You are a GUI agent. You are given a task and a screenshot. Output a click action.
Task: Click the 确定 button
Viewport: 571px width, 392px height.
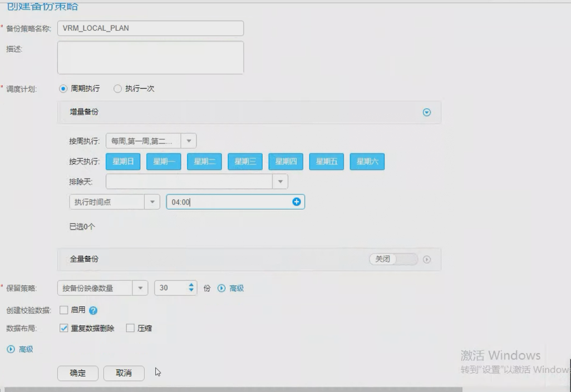coord(78,373)
